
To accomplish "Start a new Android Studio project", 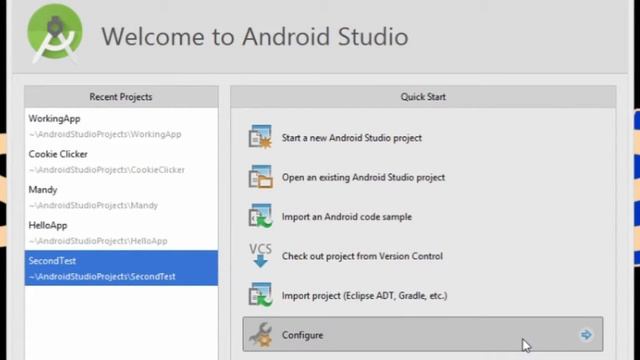I will pyautogui.click(x=351, y=138).
